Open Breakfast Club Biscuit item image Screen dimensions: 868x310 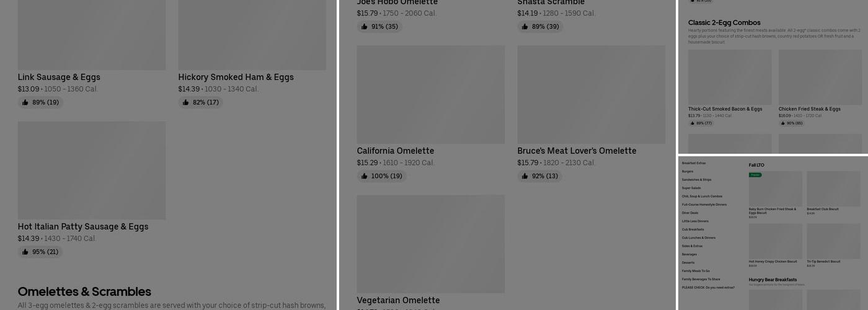833,188
